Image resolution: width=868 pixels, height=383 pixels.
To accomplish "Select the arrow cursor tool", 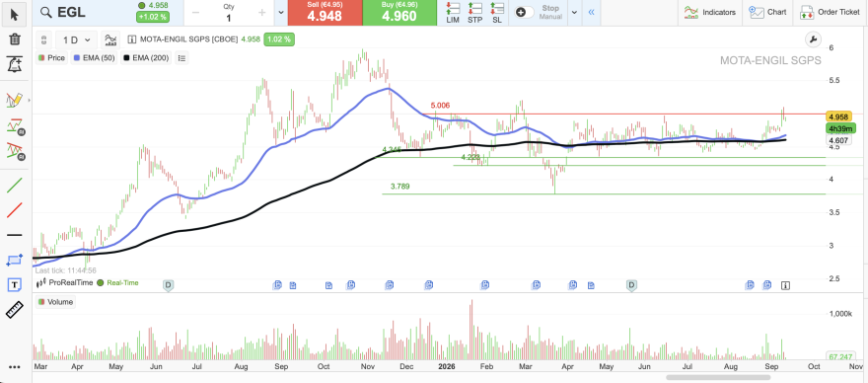I will [15, 15].
